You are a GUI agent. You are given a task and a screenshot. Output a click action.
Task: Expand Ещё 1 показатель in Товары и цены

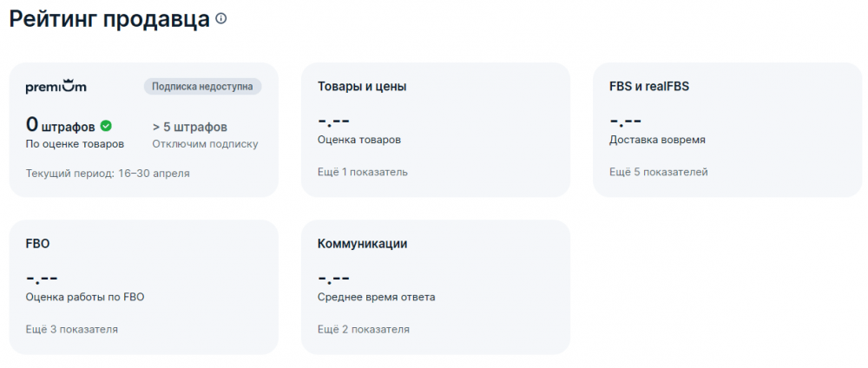(362, 172)
